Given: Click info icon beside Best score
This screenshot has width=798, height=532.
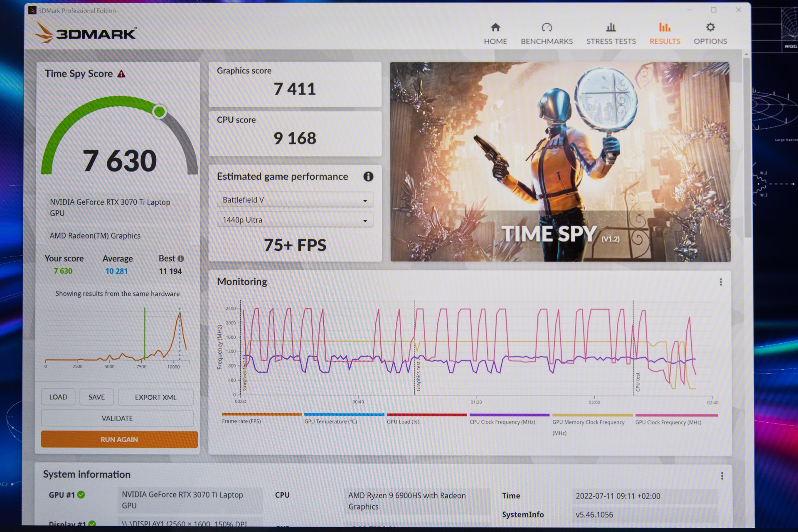Looking at the screenshot, I should pyautogui.click(x=181, y=259).
